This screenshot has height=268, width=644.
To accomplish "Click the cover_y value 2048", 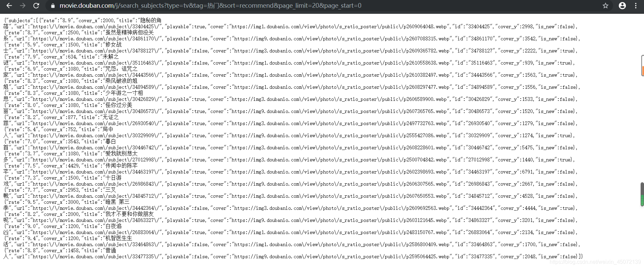I will tap(530, 257).
